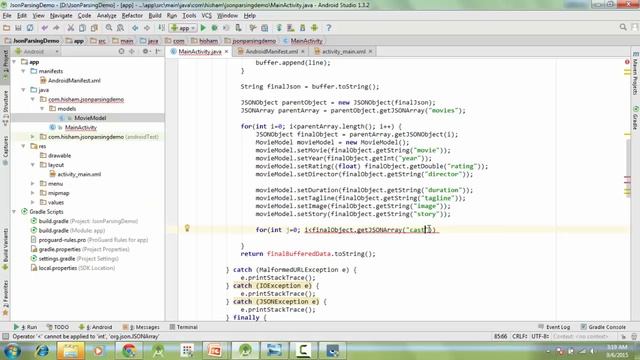This screenshot has width=640, height=360.
Task: Open Google Chrome from the taskbar
Action: point(129,351)
